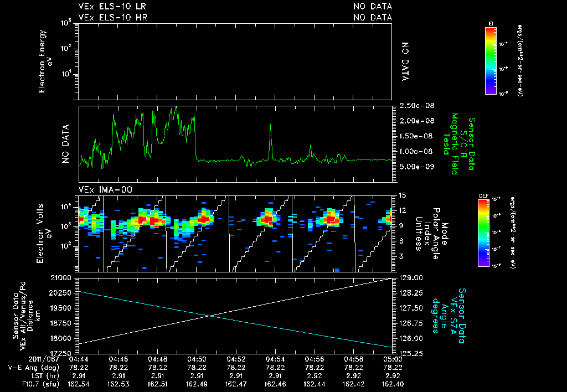
Task: Click the '5.00e-09' magnetic field tick
Action: tap(417, 167)
